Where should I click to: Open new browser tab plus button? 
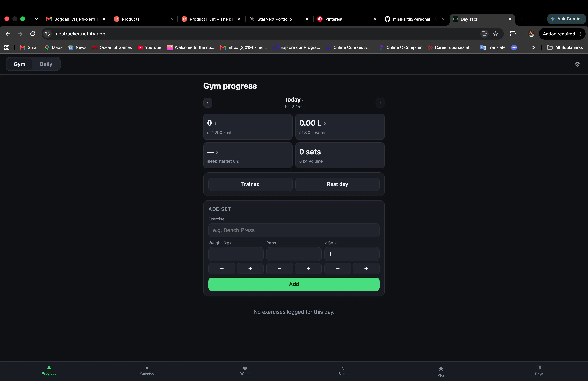(522, 19)
